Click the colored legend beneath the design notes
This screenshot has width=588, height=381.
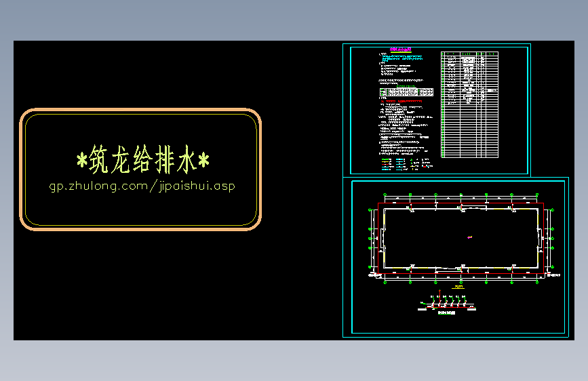point(407,164)
